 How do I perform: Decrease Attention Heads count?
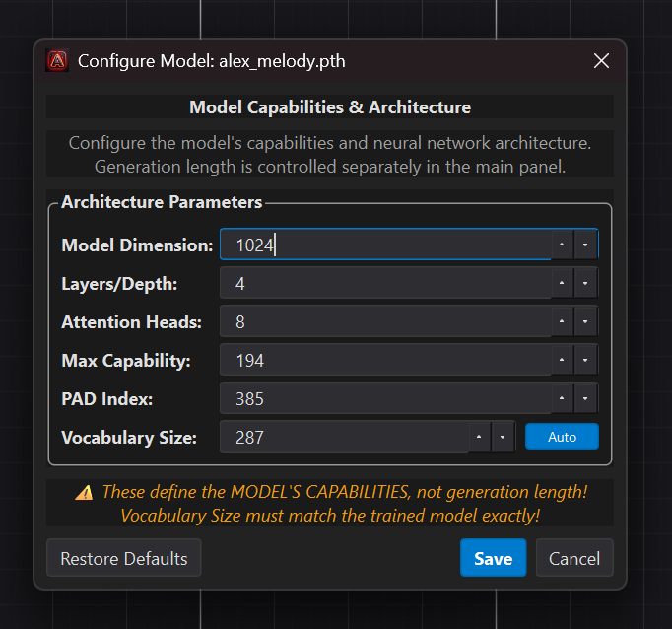(585, 321)
